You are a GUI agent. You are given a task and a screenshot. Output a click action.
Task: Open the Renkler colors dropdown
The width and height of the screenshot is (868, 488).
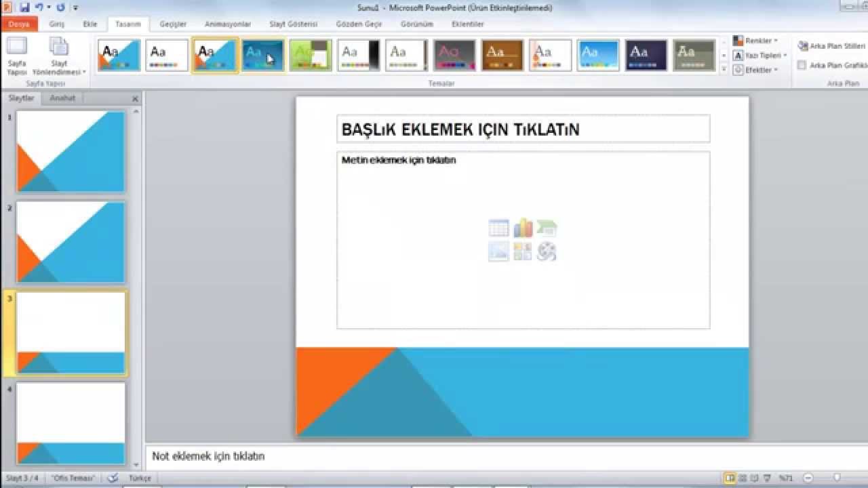click(755, 41)
